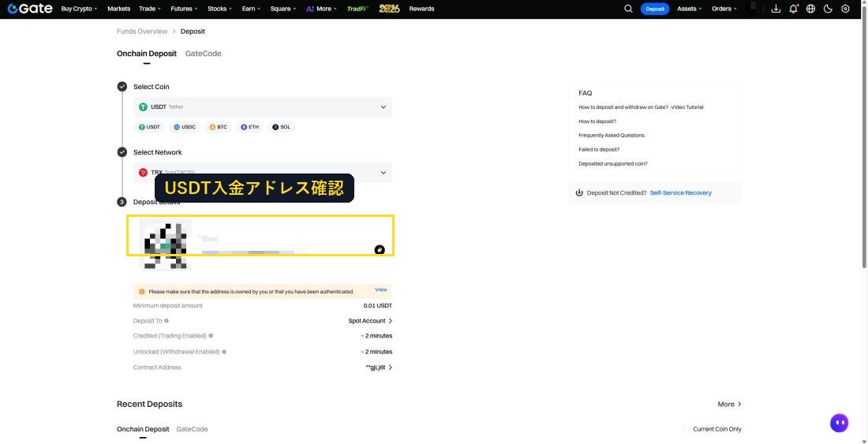This screenshot has height=444, width=868.
Task: Click the Deposit Not Credited power icon
Action: (580, 193)
